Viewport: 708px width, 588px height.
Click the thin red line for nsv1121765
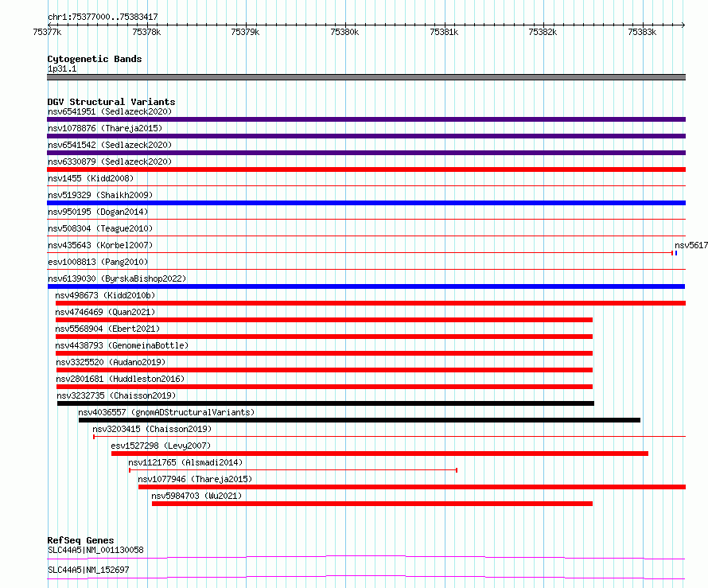click(294, 470)
